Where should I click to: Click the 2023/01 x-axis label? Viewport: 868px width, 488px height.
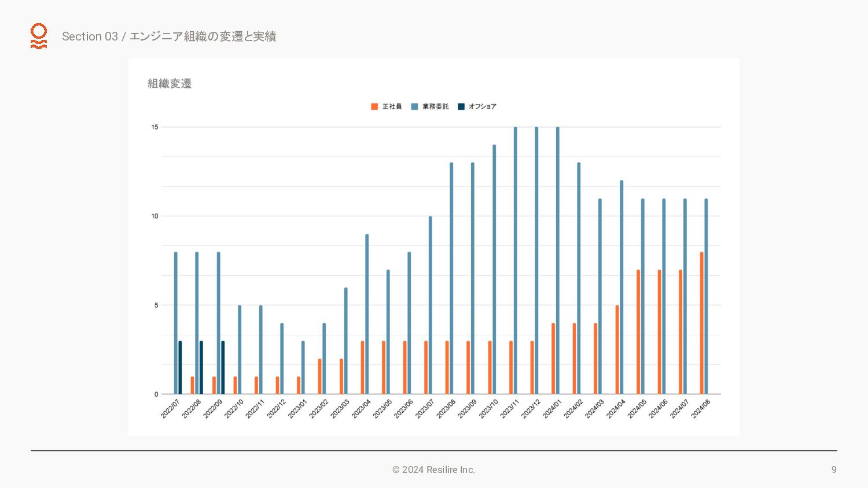click(297, 409)
